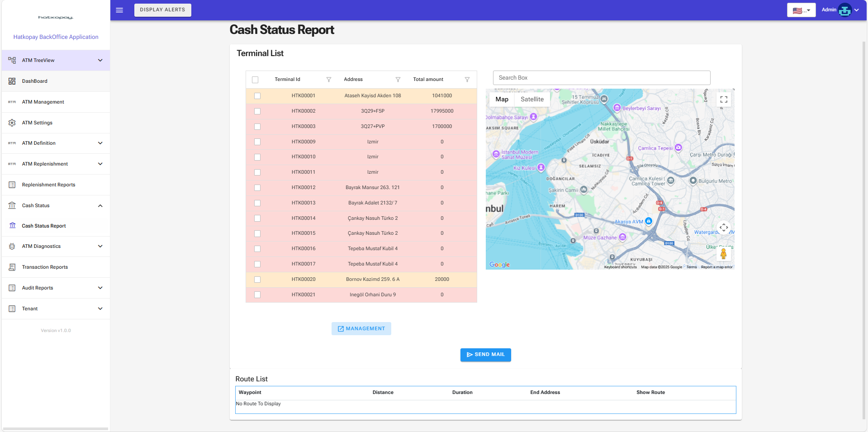Switch map to Satellite view
The image size is (868, 432).
pos(532,100)
